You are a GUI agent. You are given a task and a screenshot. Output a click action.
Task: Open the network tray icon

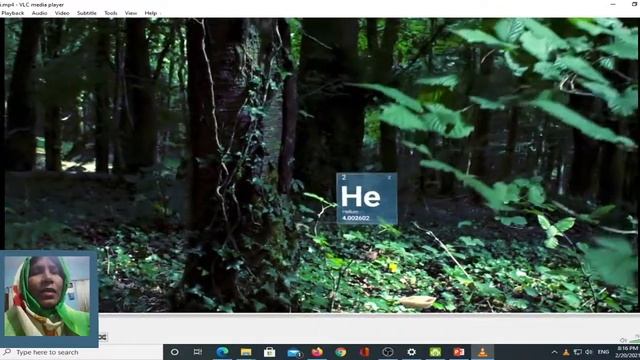tap(577, 352)
